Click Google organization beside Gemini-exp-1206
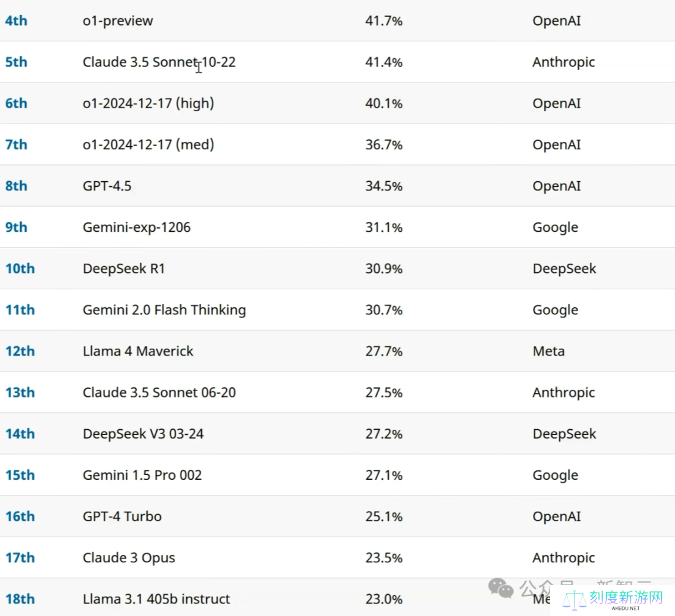 click(x=555, y=227)
